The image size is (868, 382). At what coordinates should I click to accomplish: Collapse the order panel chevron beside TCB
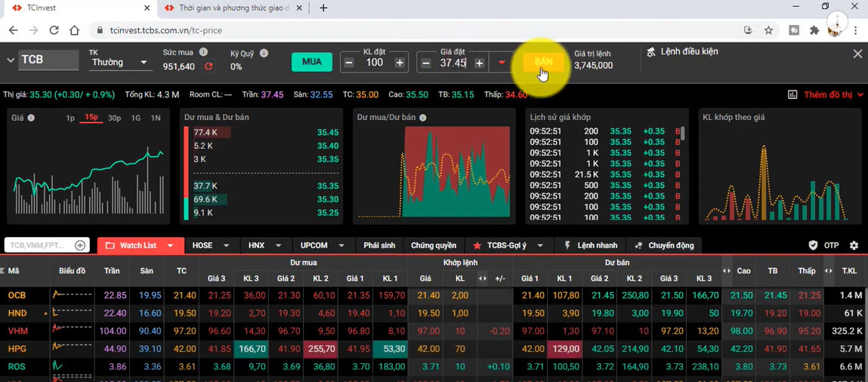10,60
